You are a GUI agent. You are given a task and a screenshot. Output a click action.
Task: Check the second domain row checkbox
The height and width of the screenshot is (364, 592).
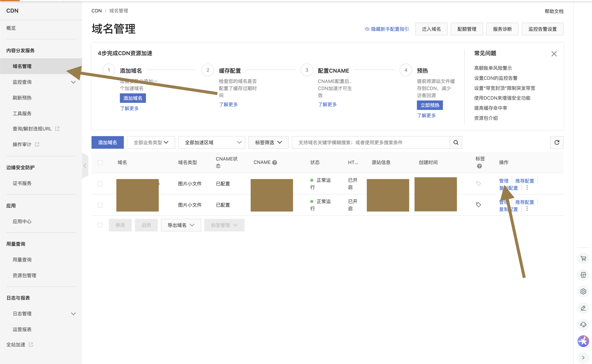[100, 205]
